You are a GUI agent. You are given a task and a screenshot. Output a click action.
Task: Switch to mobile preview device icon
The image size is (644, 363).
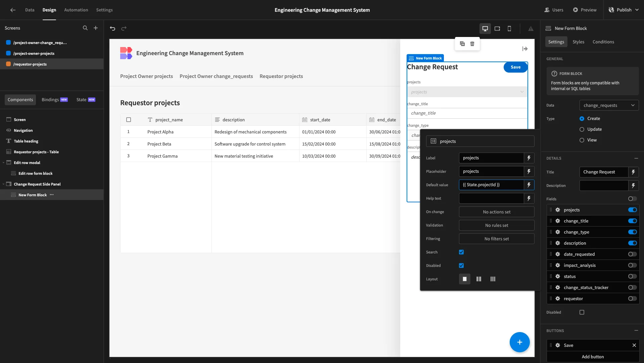[509, 29]
